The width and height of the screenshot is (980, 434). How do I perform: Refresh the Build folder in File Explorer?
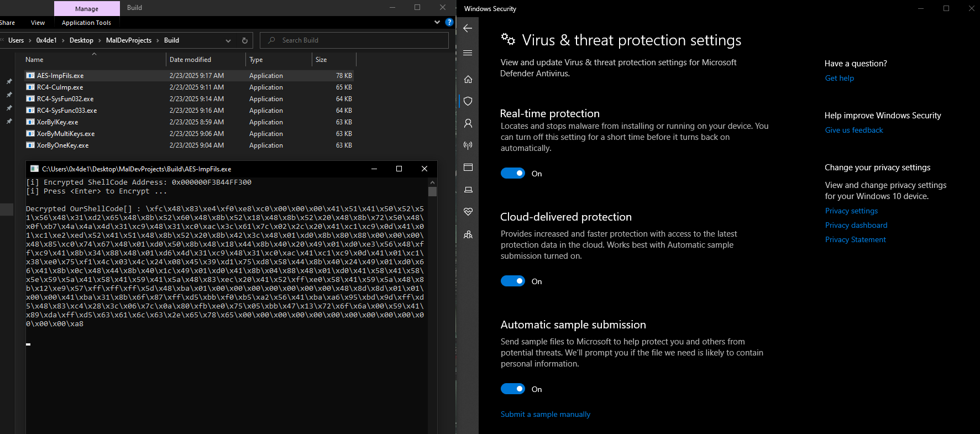[x=245, y=40]
